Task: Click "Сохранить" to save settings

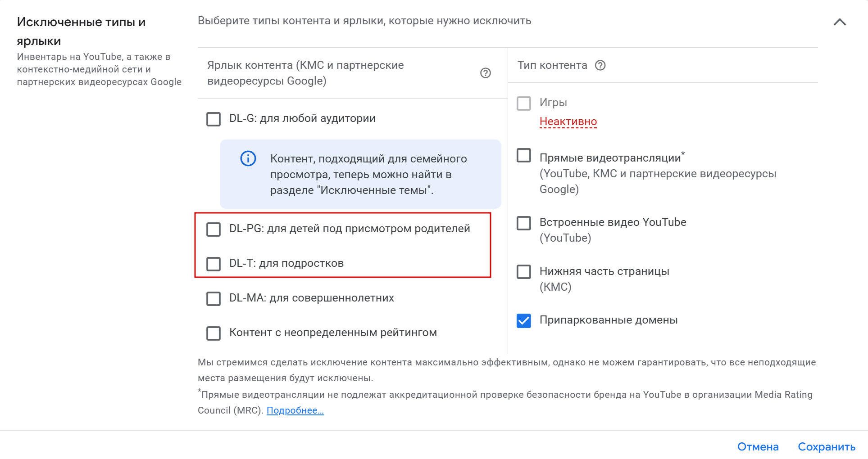Action: pyautogui.click(x=826, y=447)
